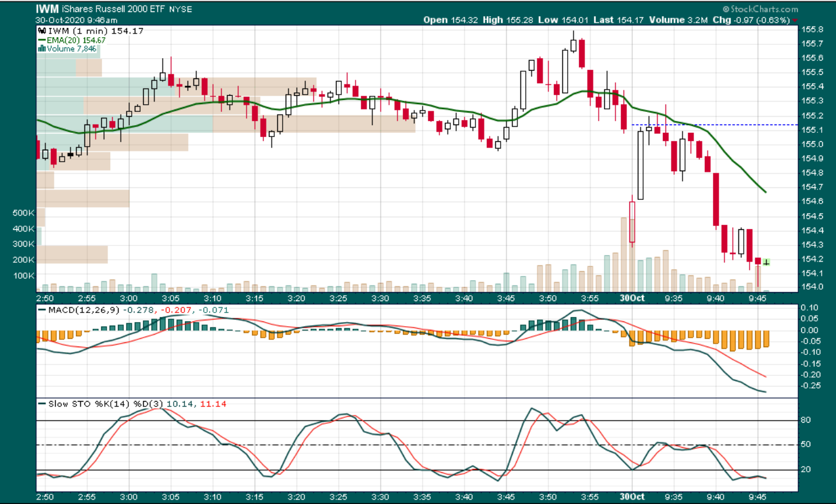This screenshot has width=836, height=504.
Task: Click the 155.5 price axis label
Action: 811,72
